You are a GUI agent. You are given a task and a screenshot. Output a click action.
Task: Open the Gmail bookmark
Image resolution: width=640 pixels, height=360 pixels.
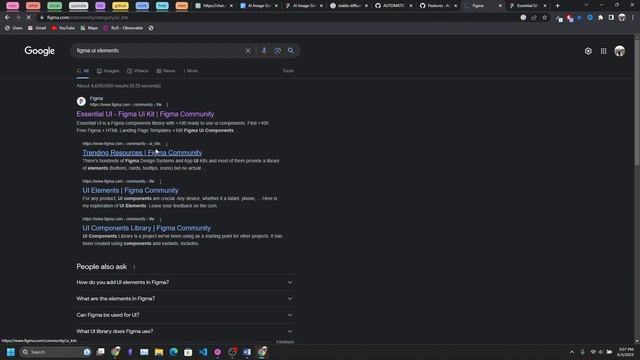click(x=37, y=28)
